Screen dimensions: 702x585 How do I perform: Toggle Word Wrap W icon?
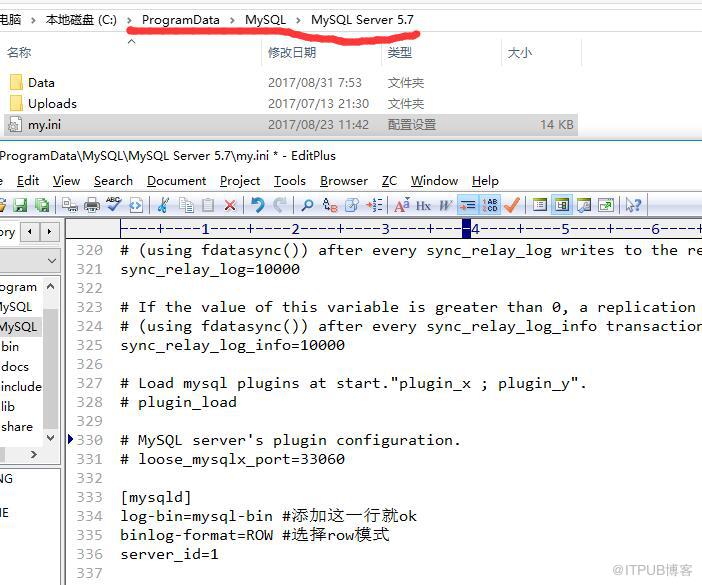445,205
